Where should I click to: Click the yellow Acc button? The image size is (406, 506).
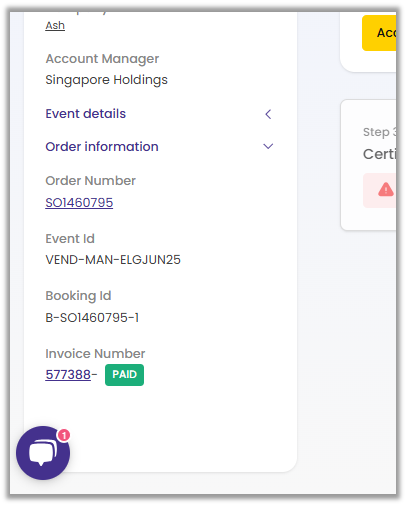pos(379,33)
